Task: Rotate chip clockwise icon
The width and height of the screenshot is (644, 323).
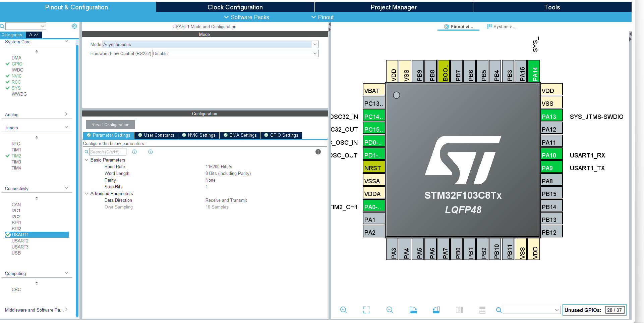Action: (x=413, y=310)
